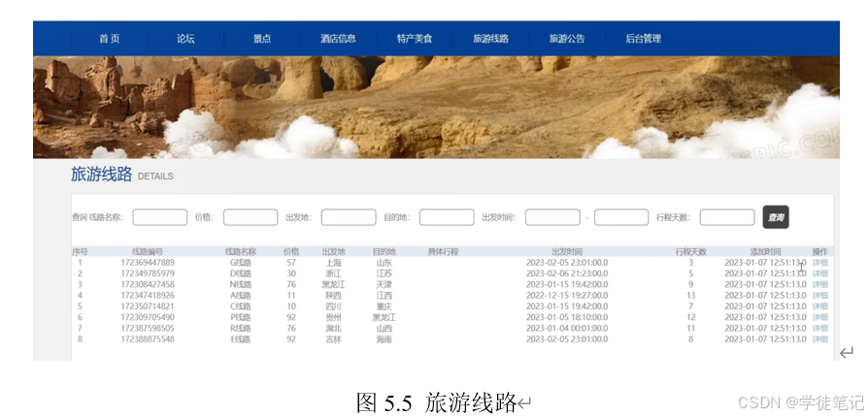Select route number 172388875548
The image size is (868, 417).
pyautogui.click(x=148, y=339)
